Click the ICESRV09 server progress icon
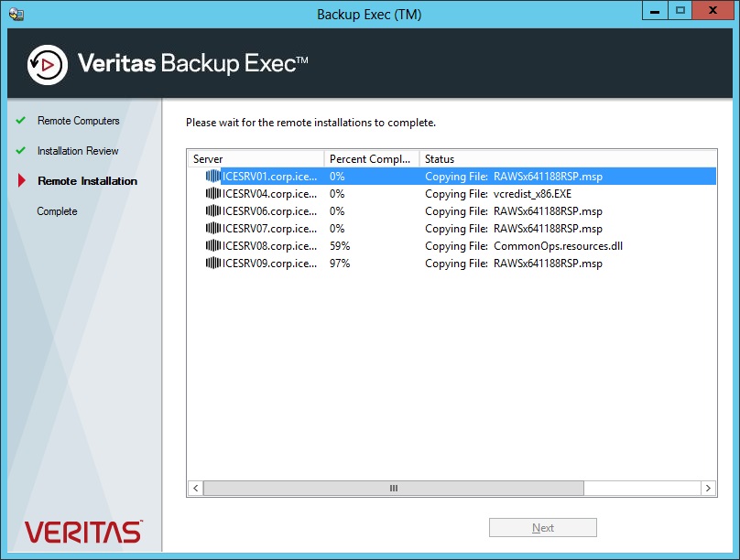740x560 pixels. click(213, 263)
